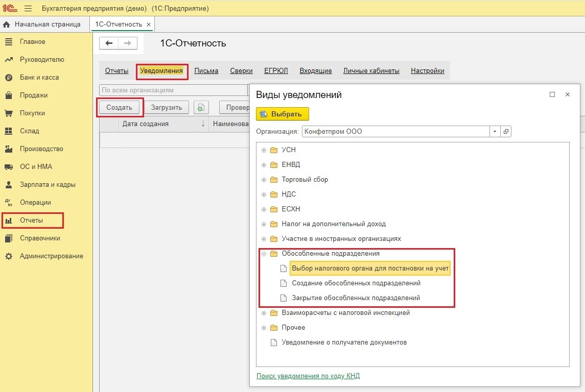Click the back navigation arrow
The width and height of the screenshot is (585, 392).
(x=109, y=43)
